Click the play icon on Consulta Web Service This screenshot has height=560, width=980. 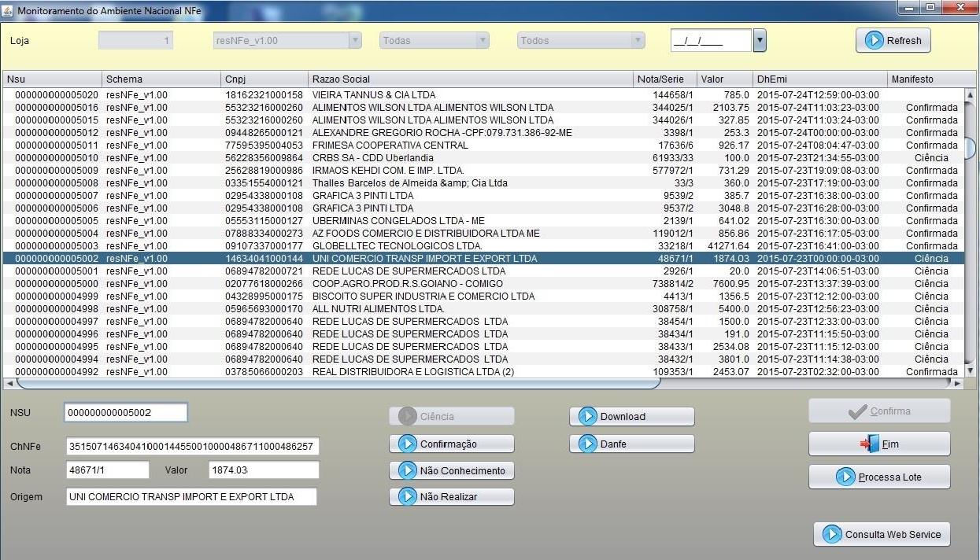(832, 534)
